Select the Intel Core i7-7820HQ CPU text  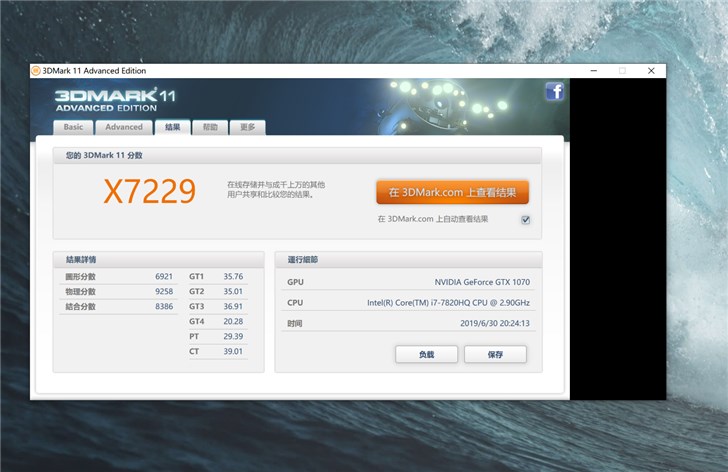pos(448,303)
